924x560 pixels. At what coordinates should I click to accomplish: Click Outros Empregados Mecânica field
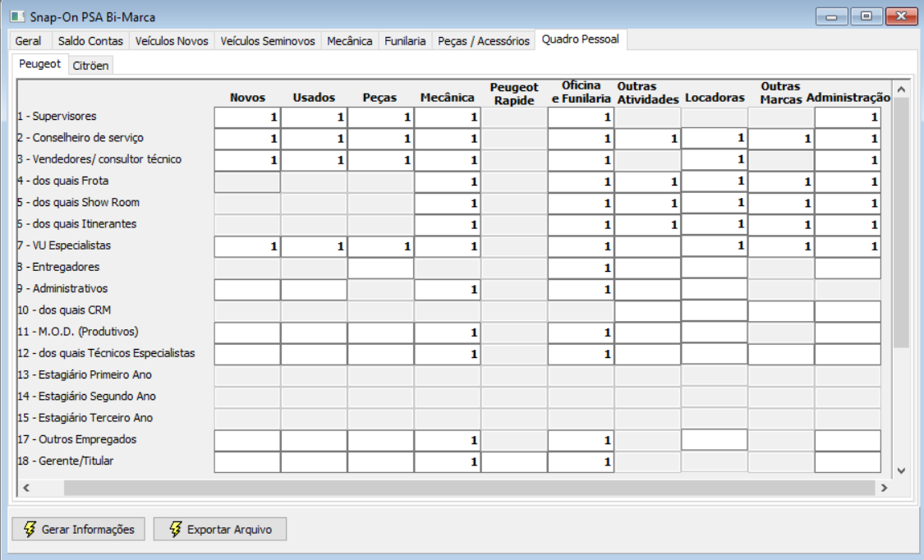[448, 440]
